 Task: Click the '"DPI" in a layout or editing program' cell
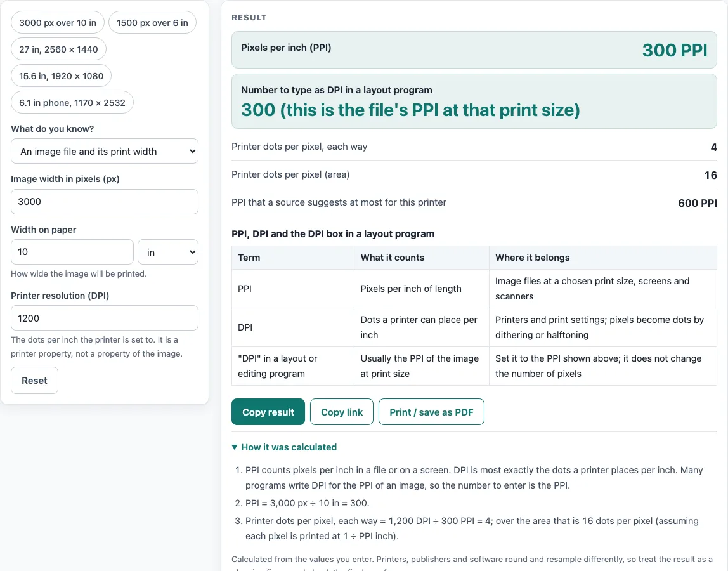[x=293, y=366]
